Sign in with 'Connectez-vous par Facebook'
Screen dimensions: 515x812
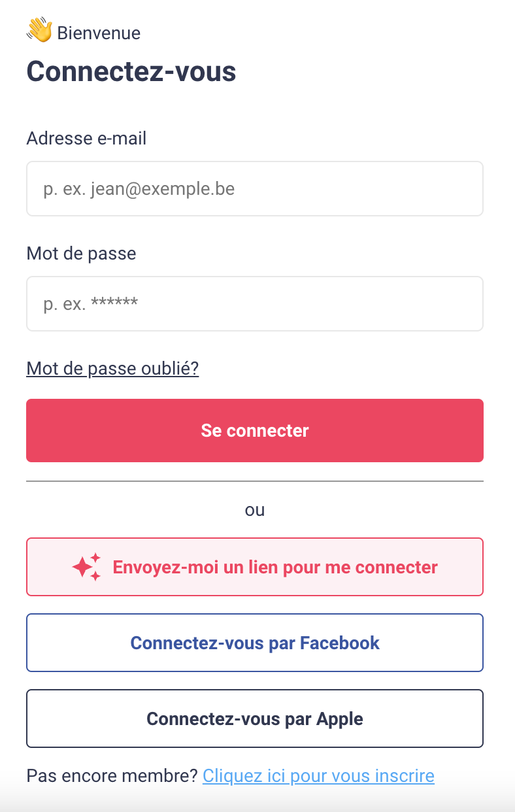pos(255,643)
